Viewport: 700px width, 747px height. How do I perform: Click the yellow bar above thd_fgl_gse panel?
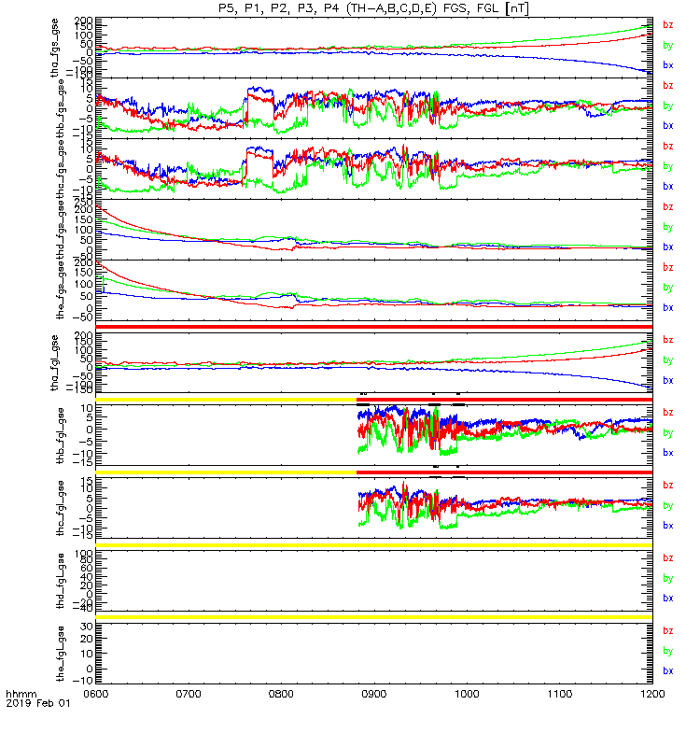tap(374, 545)
